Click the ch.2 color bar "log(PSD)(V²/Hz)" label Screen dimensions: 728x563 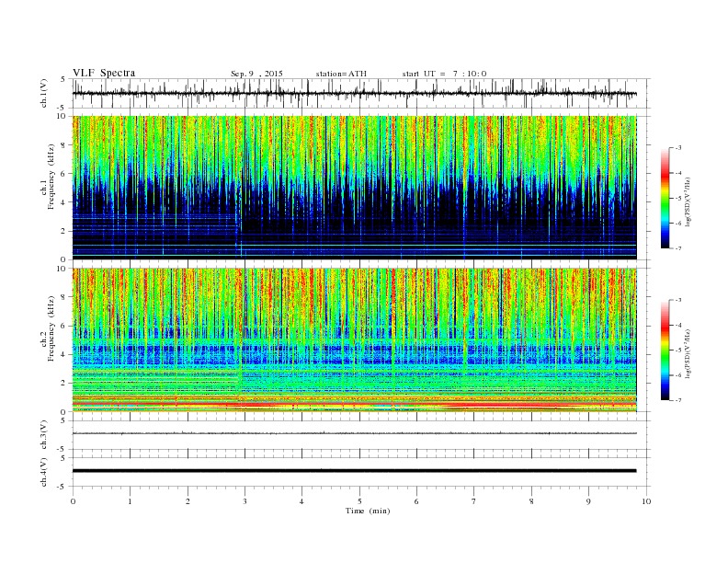point(688,353)
